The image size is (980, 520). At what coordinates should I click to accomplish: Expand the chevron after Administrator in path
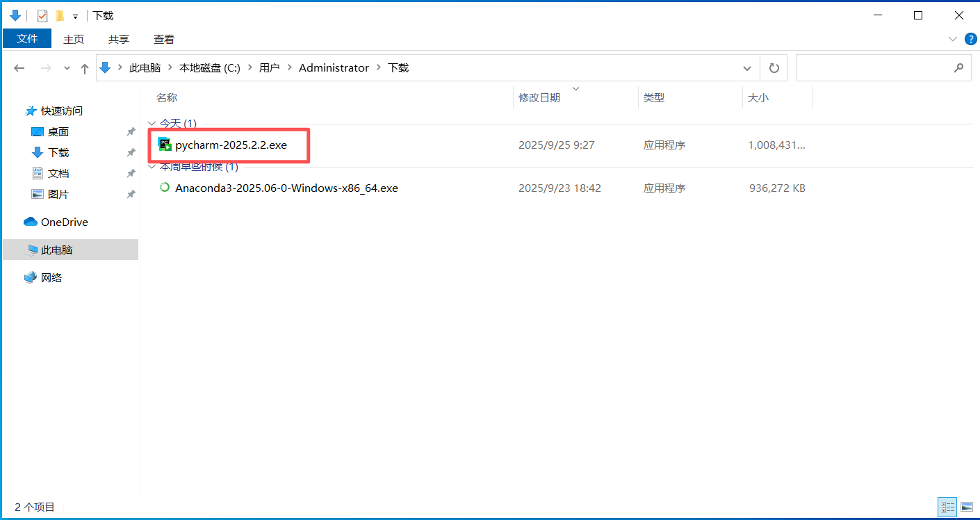click(x=379, y=68)
